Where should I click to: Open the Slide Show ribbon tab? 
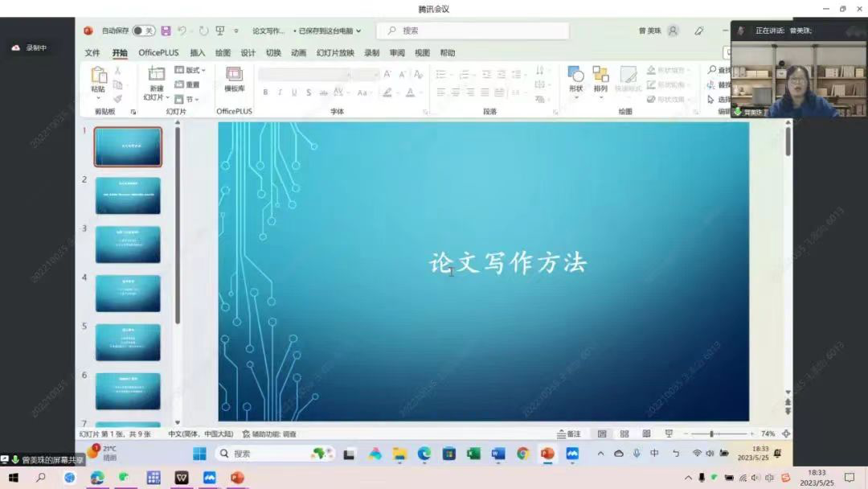[335, 53]
